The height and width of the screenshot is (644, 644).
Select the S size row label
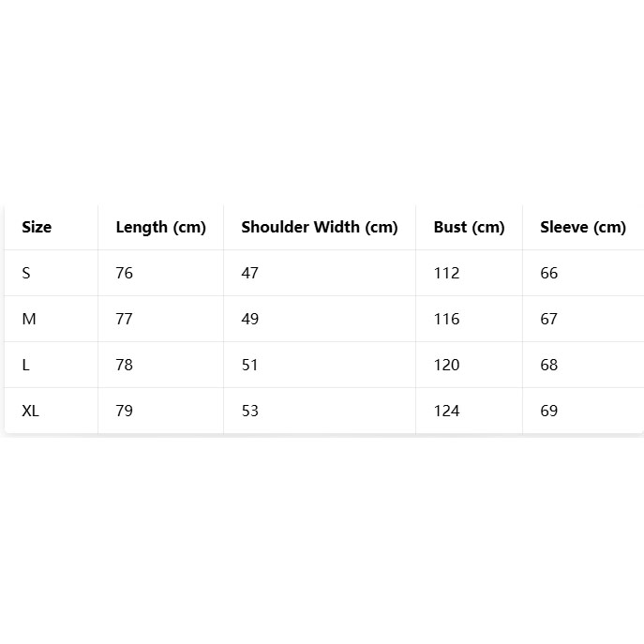(x=26, y=273)
